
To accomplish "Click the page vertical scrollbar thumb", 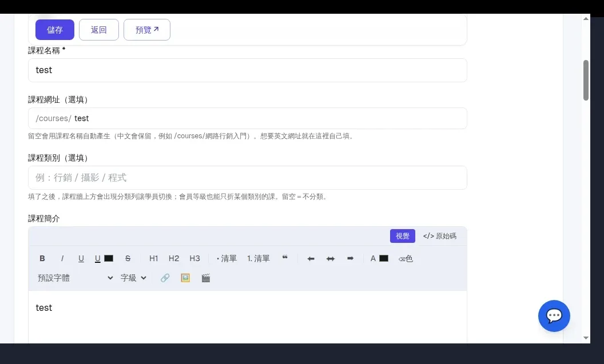I will (586, 81).
